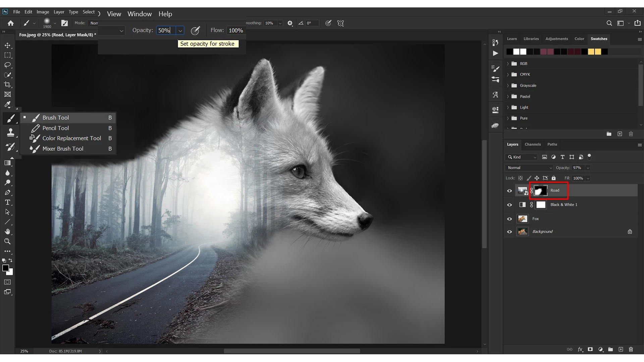Click the Add layer mask icon

tap(590, 349)
